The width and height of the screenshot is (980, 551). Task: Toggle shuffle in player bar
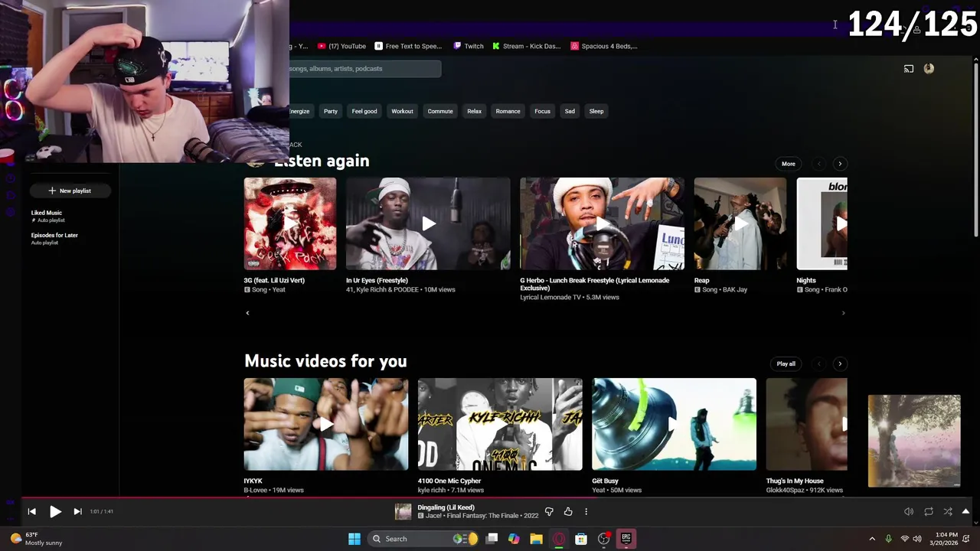tap(948, 511)
